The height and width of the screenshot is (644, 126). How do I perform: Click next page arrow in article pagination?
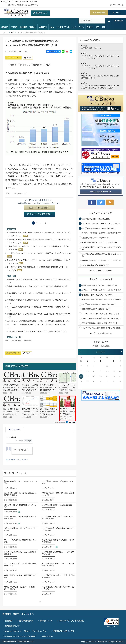[45, 223]
